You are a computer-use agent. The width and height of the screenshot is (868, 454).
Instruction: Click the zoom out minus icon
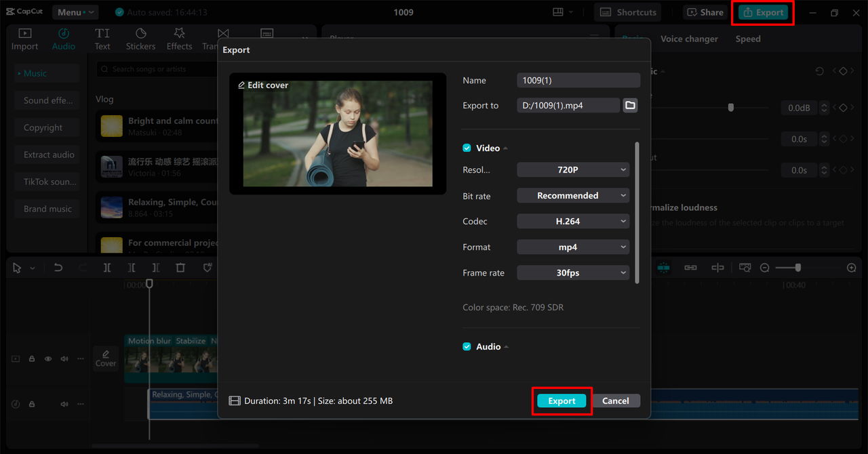[x=765, y=268]
